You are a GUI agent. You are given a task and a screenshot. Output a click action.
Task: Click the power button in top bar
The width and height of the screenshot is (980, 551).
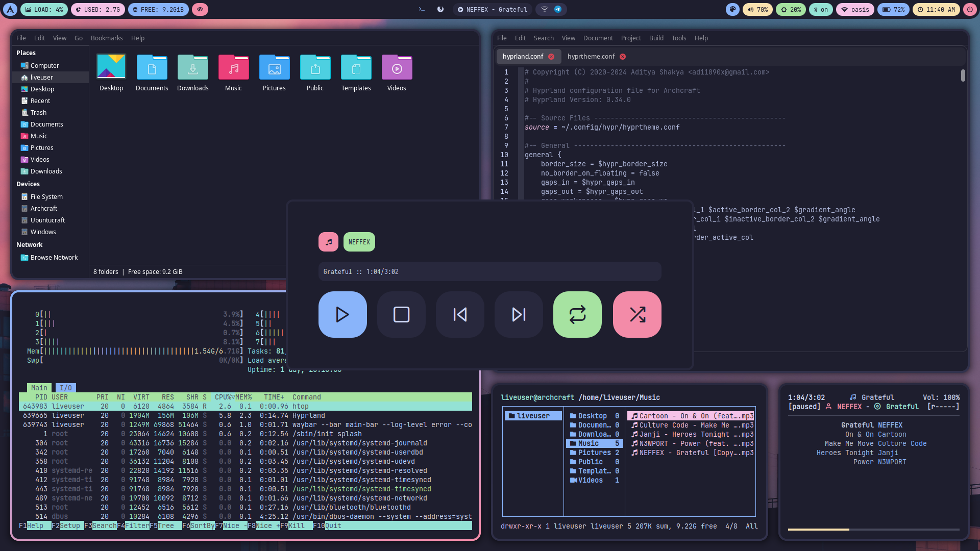(970, 9)
